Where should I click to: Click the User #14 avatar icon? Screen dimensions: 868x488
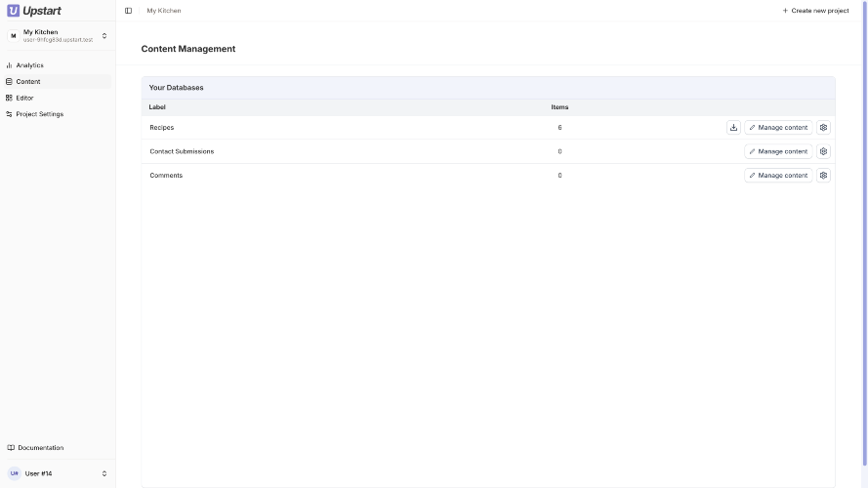[14, 473]
